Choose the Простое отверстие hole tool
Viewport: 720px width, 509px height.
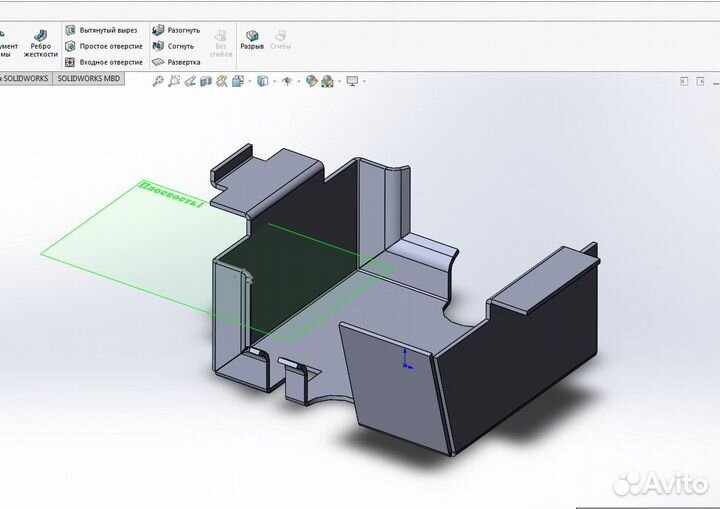click(104, 46)
